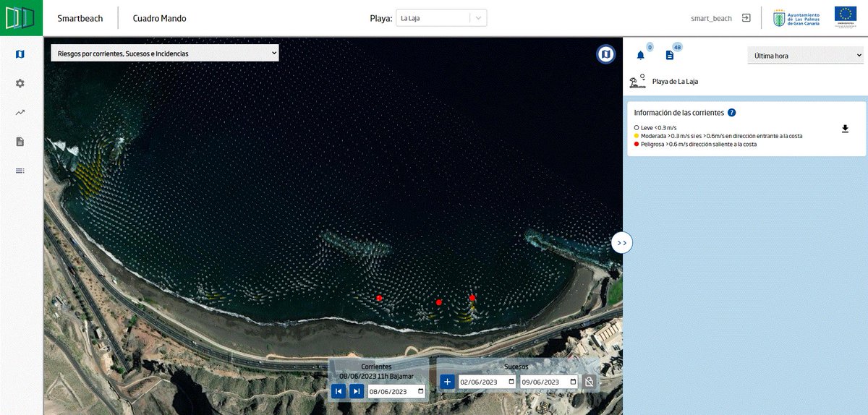The height and width of the screenshot is (415, 868).
Task: Open currents information help question mark
Action: coord(732,113)
